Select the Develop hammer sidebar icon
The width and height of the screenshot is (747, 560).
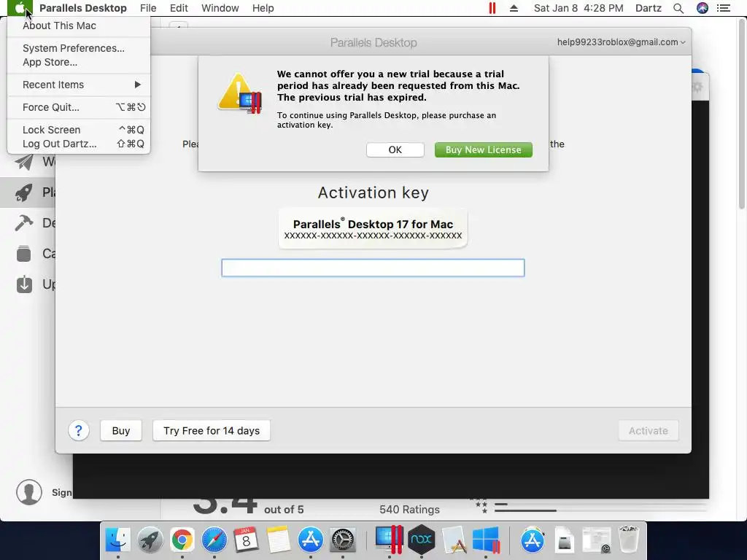coord(24,223)
